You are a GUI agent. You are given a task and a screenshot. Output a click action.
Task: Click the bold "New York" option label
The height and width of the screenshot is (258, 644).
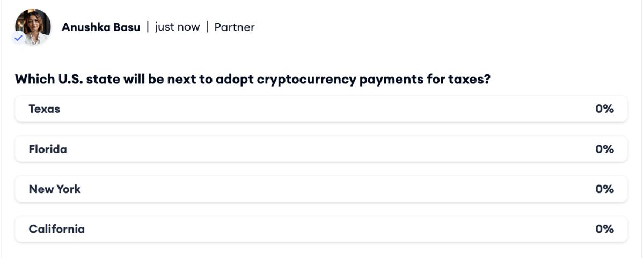click(55, 189)
